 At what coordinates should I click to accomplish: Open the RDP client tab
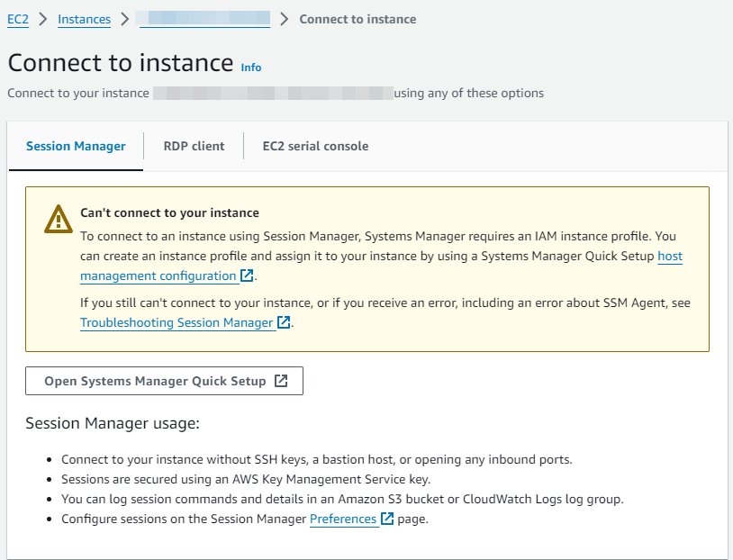click(x=193, y=146)
